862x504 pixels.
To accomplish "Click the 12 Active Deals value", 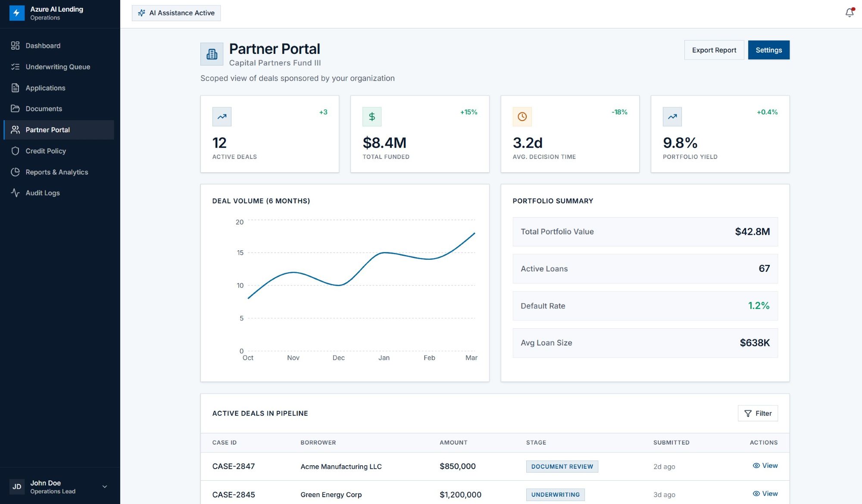I will point(219,143).
